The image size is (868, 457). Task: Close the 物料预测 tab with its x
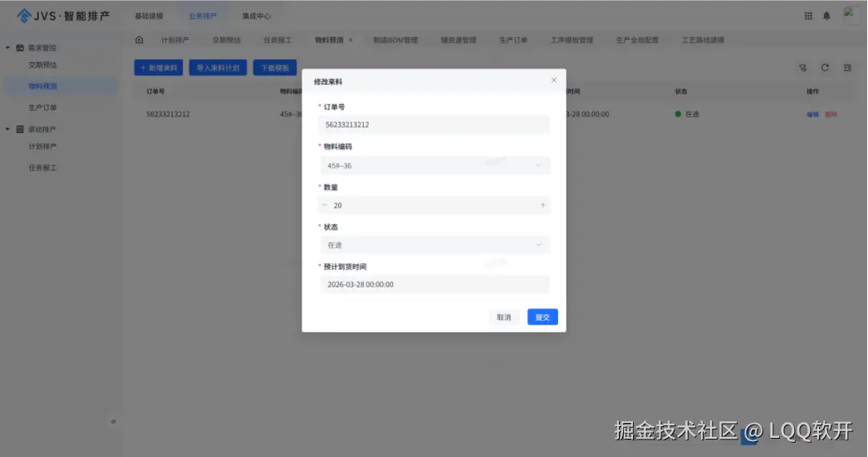[x=351, y=40]
